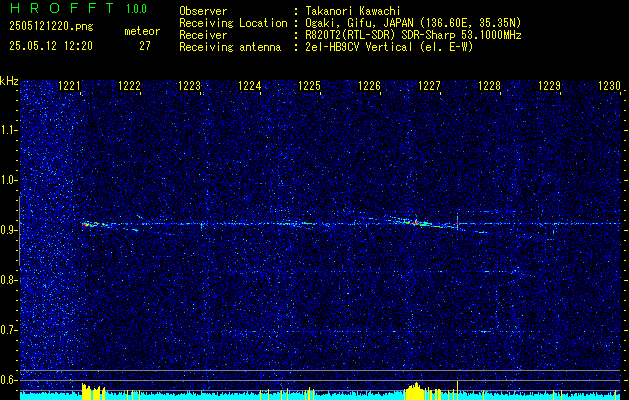Click antenna text 2el-HB9CV Vertical
Image resolution: width=629 pixels, height=400 pixels.
coord(389,47)
